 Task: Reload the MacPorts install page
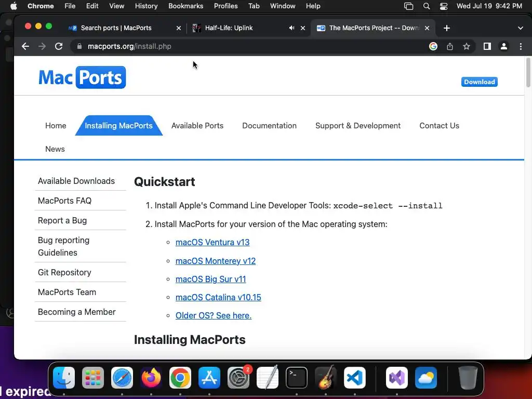(59, 46)
